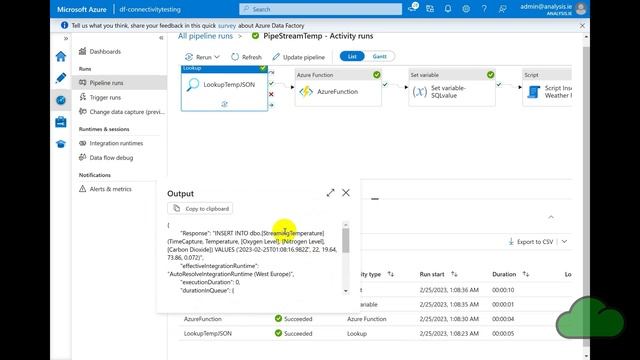Open Export to CSV dropdown chevron
Screen dimensions: 640x360
coord(564,242)
